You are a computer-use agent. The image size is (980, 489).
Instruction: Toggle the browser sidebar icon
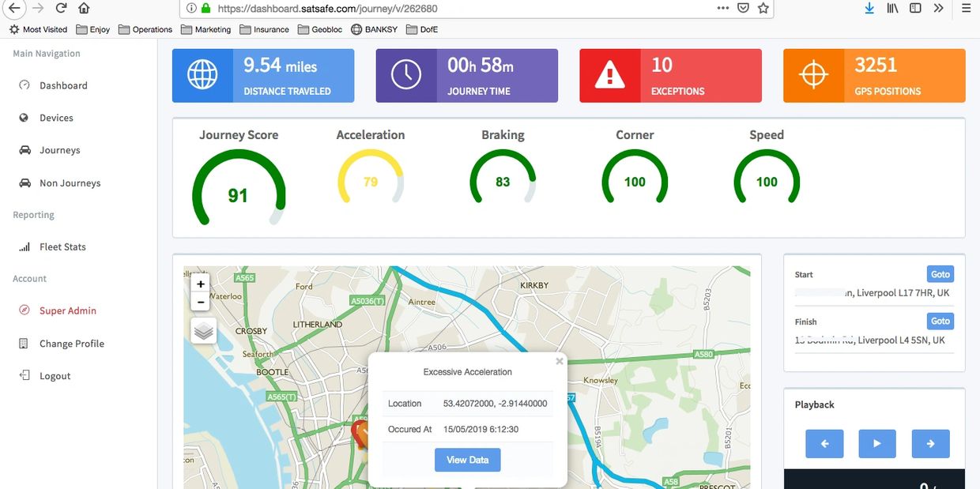pyautogui.click(x=915, y=9)
